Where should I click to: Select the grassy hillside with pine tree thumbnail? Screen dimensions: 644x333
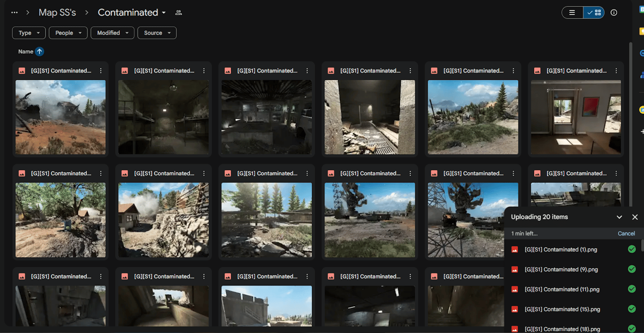tap(473, 117)
